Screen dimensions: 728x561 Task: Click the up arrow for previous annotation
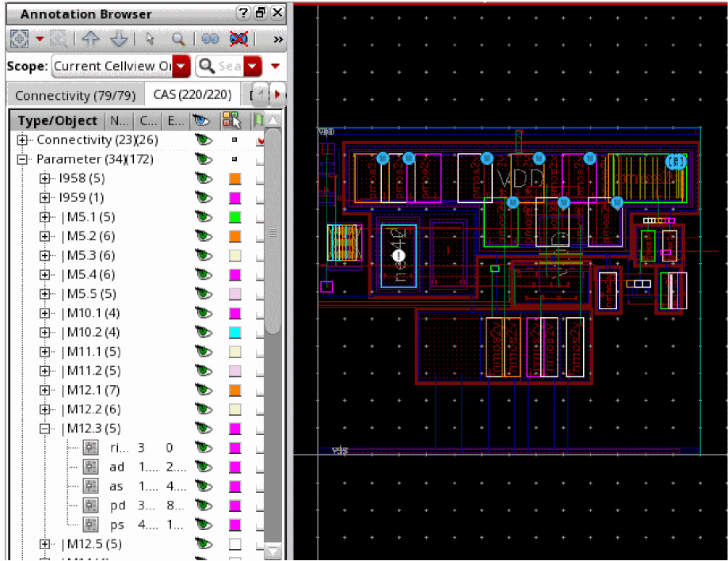pyautogui.click(x=91, y=39)
